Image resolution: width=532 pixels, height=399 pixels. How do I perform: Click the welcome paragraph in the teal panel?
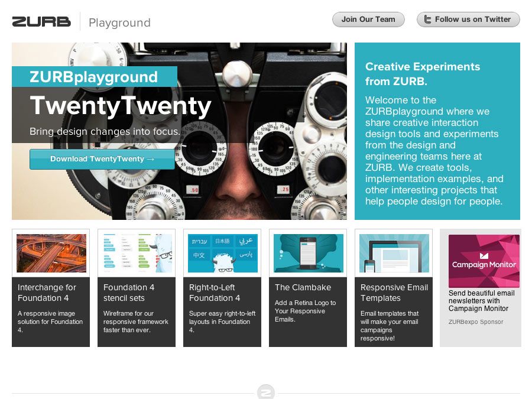[x=434, y=151]
